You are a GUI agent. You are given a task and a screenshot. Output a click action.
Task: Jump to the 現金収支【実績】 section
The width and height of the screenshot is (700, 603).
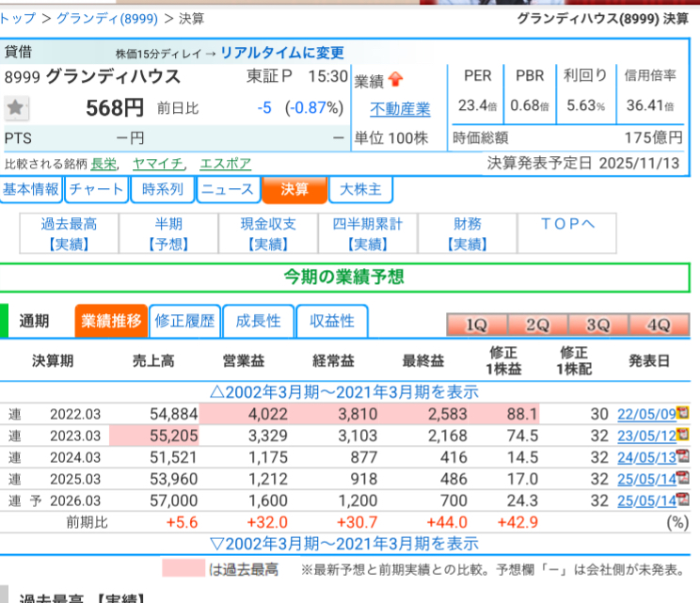(x=268, y=234)
